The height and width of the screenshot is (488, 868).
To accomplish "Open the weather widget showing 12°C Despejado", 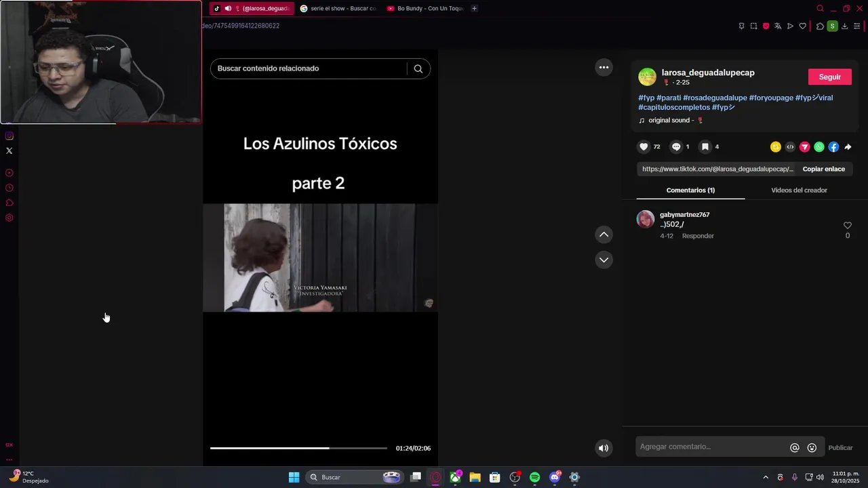I will coord(28,476).
